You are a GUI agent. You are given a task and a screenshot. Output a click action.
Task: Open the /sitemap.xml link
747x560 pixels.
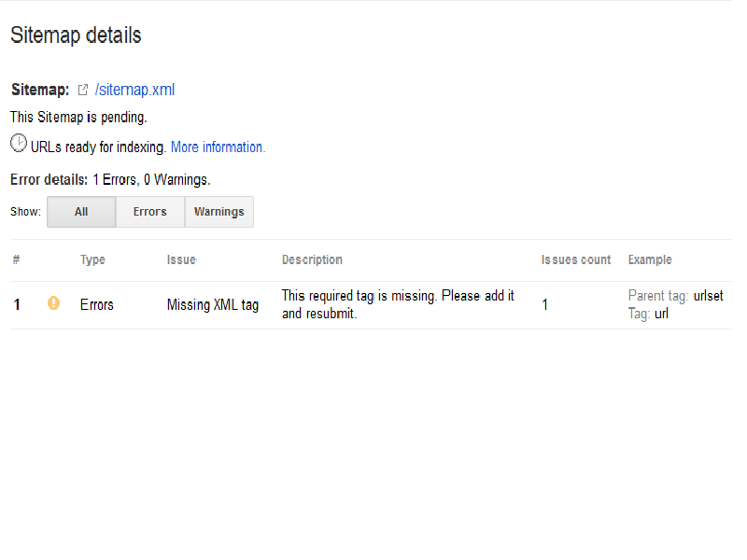pyautogui.click(x=134, y=91)
